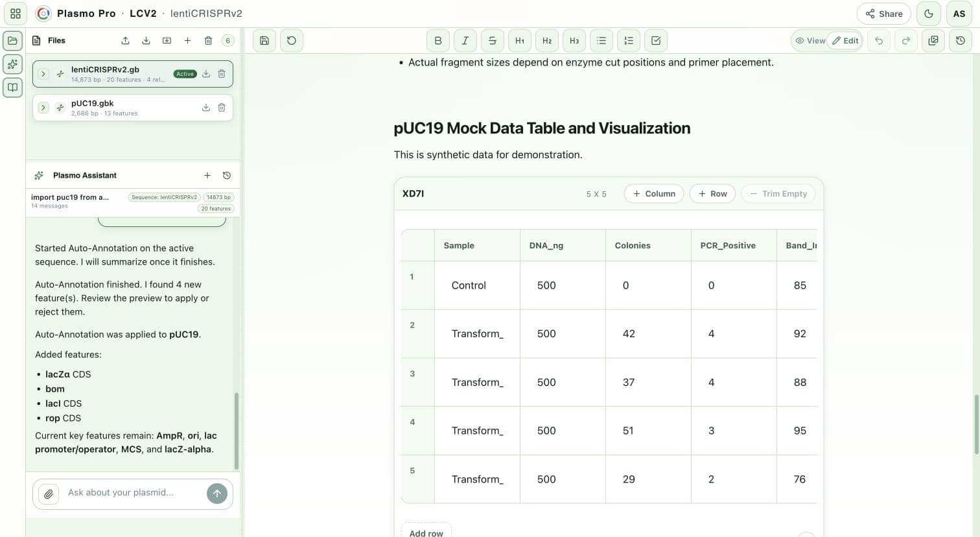Upload a file in Files panel

125,40
